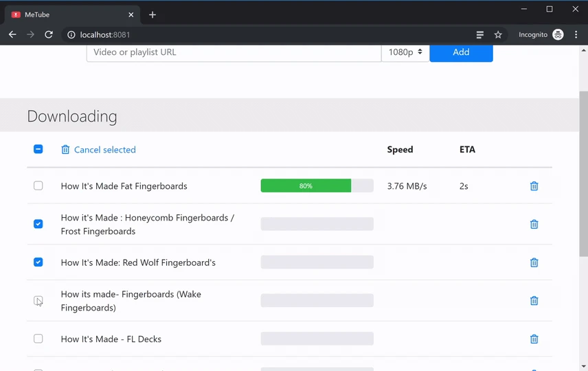This screenshot has width=588, height=371.
Task: Open the 1080p quality dropdown
Action: pos(405,52)
